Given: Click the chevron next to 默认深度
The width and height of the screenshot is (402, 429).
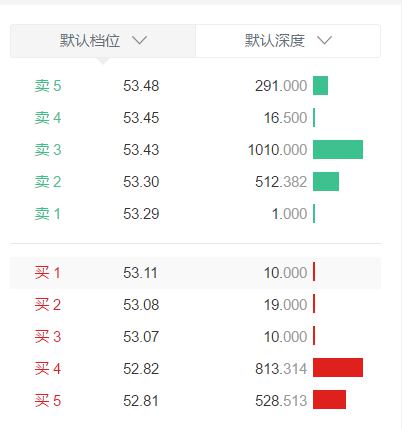Looking at the screenshot, I should click(x=324, y=41).
